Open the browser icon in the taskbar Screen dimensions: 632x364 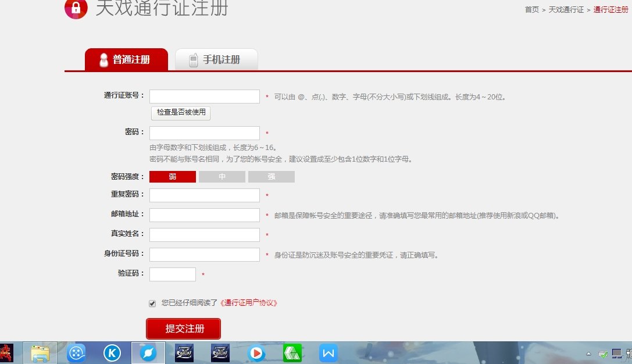click(148, 353)
